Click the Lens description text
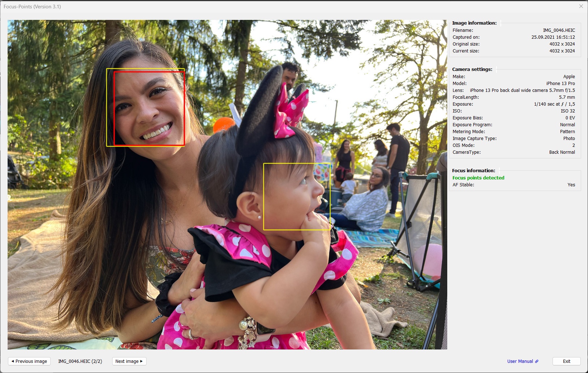Viewport: 588px width, 373px height. coord(522,90)
